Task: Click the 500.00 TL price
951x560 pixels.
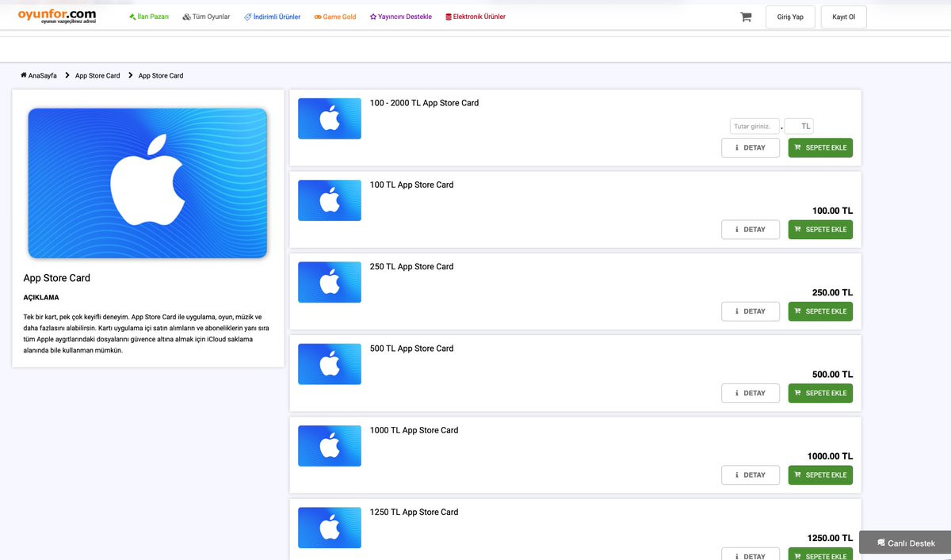Action: [x=832, y=375]
